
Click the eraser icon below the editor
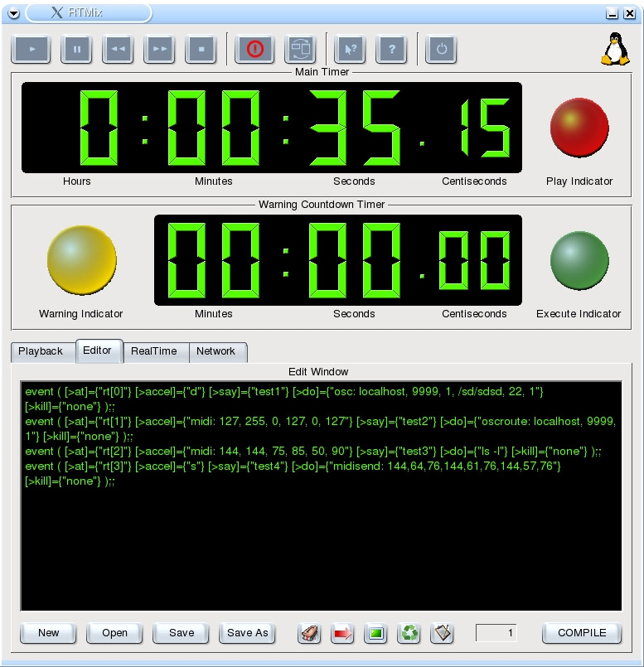tap(309, 634)
